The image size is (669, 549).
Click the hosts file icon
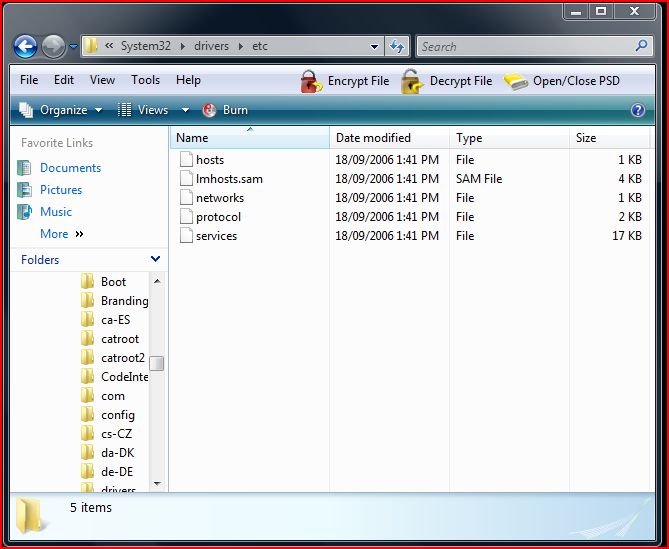point(186,160)
